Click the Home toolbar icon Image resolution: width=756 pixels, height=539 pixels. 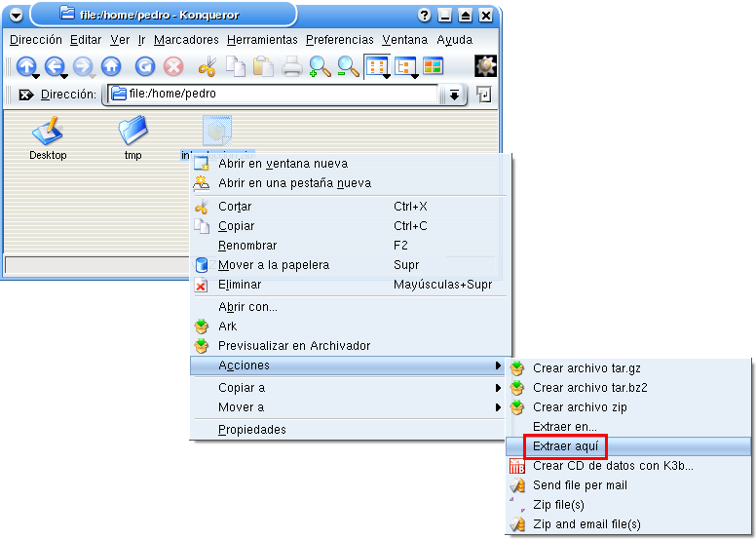coord(110,66)
